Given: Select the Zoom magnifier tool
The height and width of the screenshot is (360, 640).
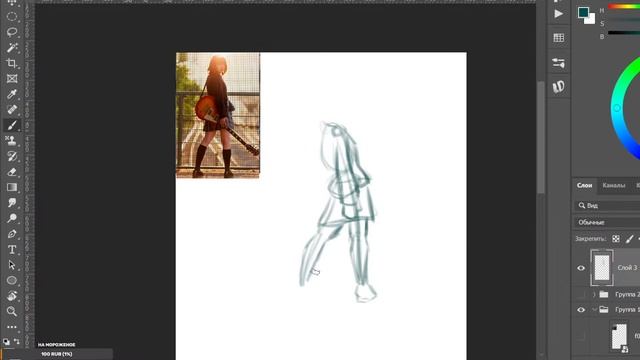Looking at the screenshot, I should point(12,311).
